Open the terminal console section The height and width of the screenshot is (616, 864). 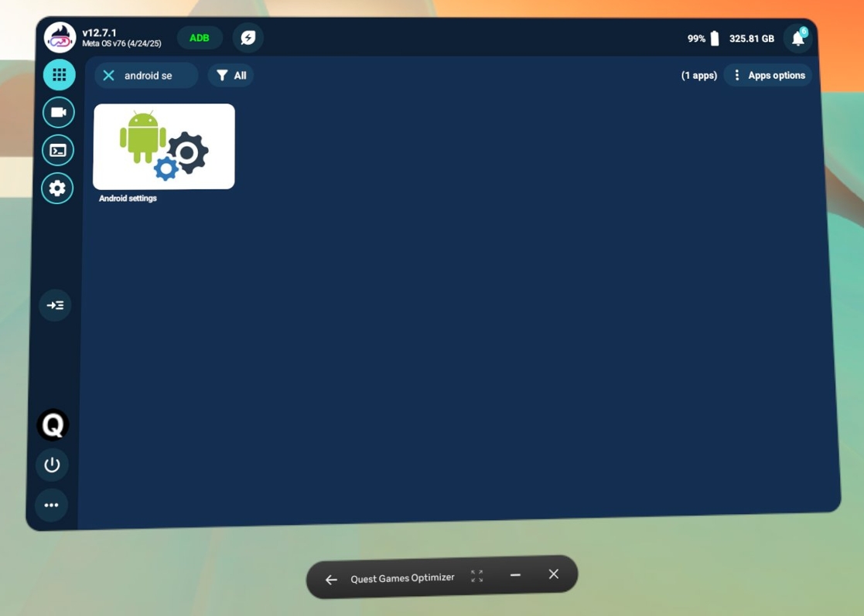click(58, 150)
